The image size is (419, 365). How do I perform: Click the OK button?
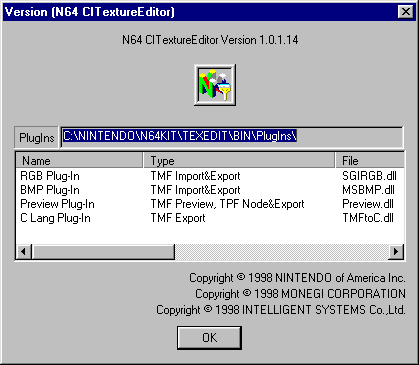[209, 338]
